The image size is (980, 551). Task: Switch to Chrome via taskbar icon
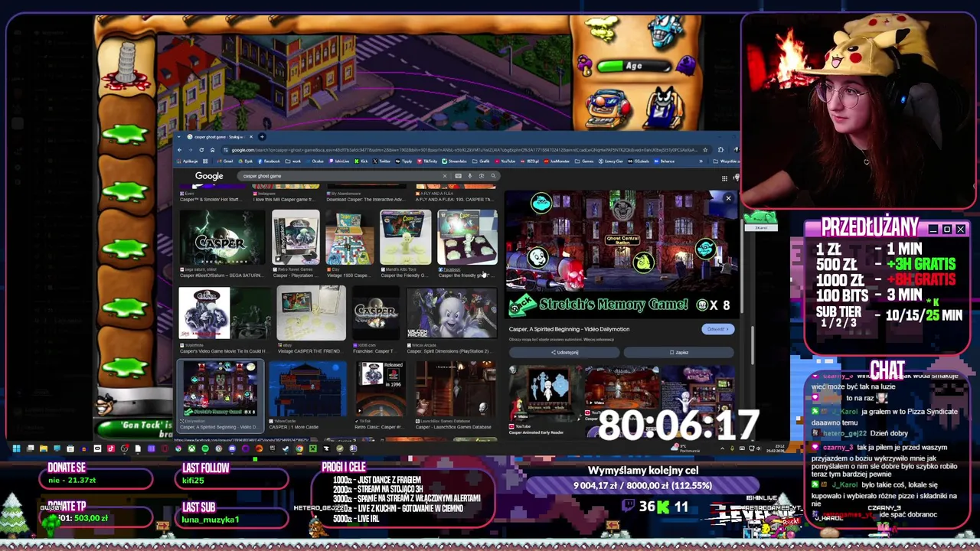[299, 448]
